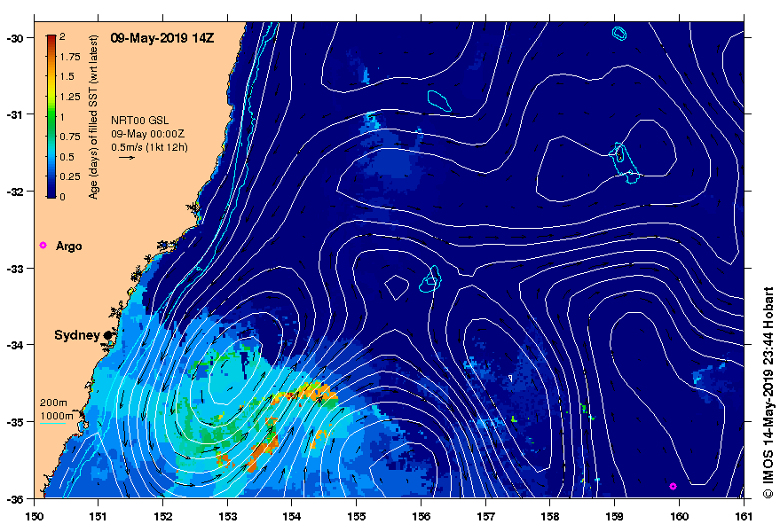Click the magenta Argo legend marker
780x532 pixels.
click(43, 245)
